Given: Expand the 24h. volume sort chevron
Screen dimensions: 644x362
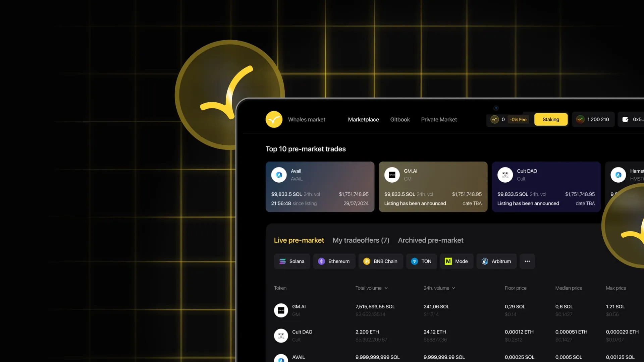Looking at the screenshot, I should (453, 288).
